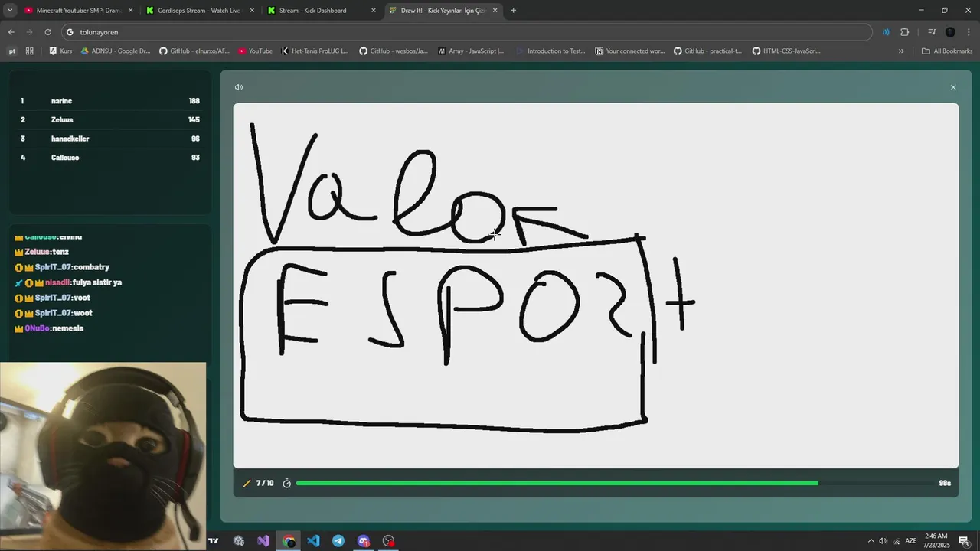Go back with the browser back arrow
This screenshot has width=980, height=551.
11,32
